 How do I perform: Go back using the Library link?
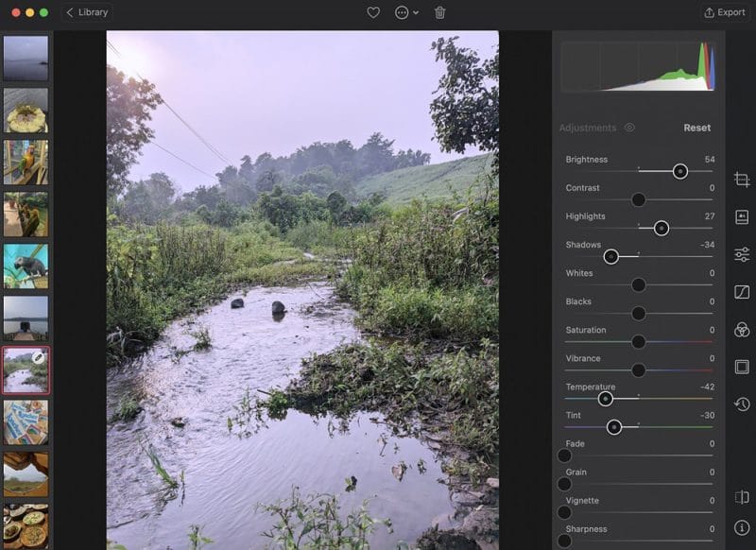tap(87, 12)
